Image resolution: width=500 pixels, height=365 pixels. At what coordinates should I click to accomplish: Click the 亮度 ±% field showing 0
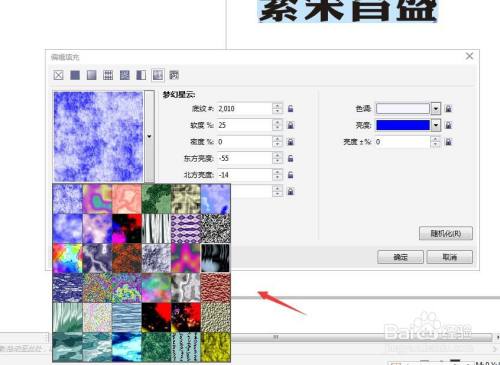[403, 142]
